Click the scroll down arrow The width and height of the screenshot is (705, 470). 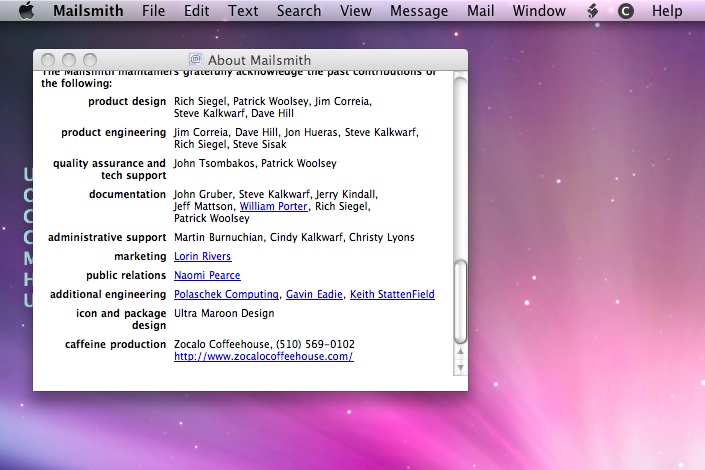pyautogui.click(x=460, y=367)
